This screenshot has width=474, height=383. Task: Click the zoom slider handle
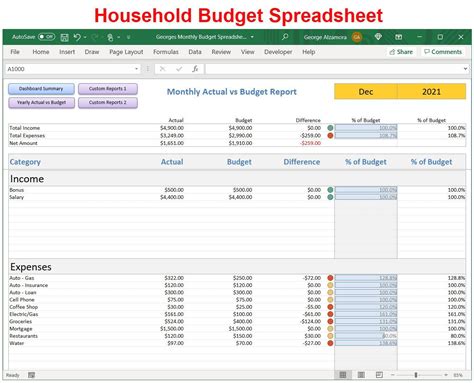[x=416, y=375]
